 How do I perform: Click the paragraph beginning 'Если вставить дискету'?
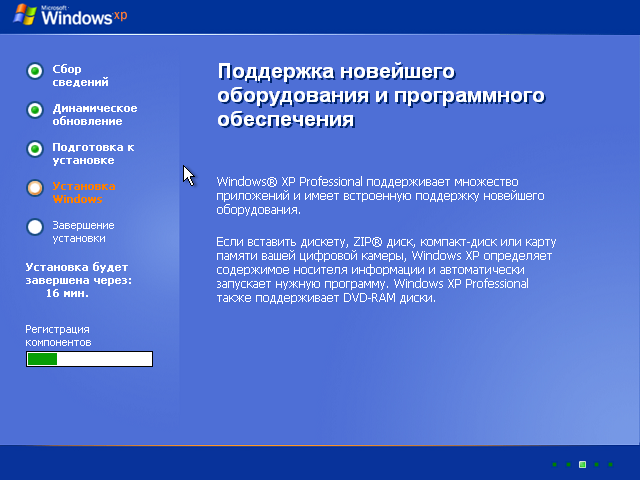[x=386, y=270]
